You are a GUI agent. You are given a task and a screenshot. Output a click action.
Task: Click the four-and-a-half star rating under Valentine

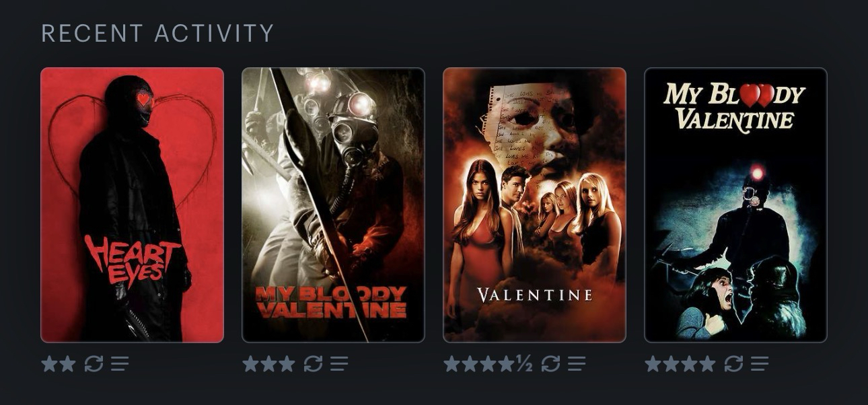(488, 364)
